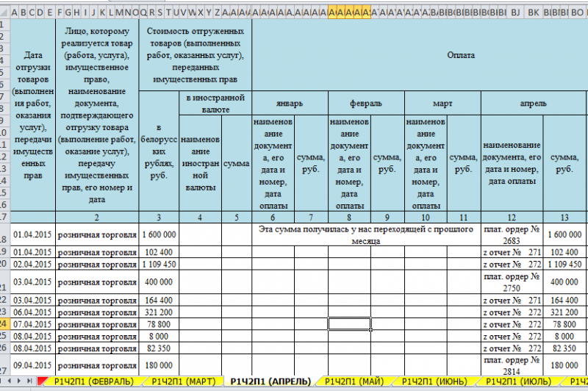Screen dimensions: 588x391
Task: Click the 'апрель' month header cell
Action: (533, 104)
